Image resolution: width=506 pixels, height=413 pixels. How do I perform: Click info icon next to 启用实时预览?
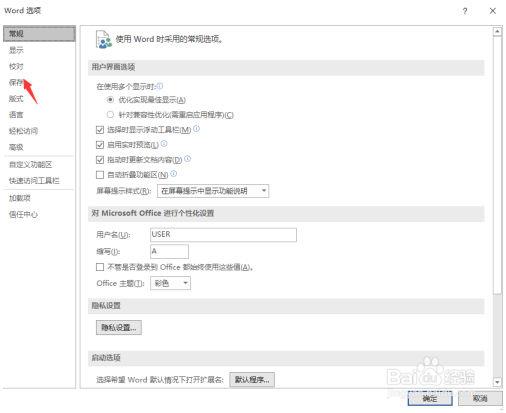(164, 144)
